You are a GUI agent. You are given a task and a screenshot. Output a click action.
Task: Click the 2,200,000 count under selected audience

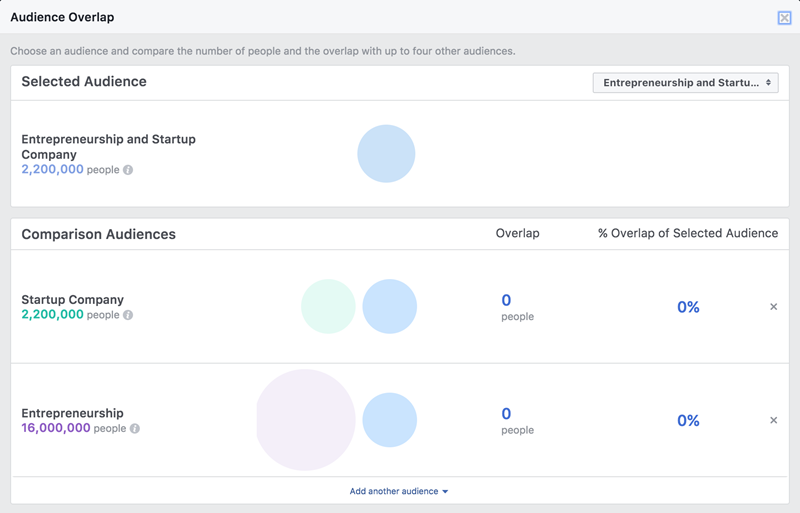click(52, 169)
